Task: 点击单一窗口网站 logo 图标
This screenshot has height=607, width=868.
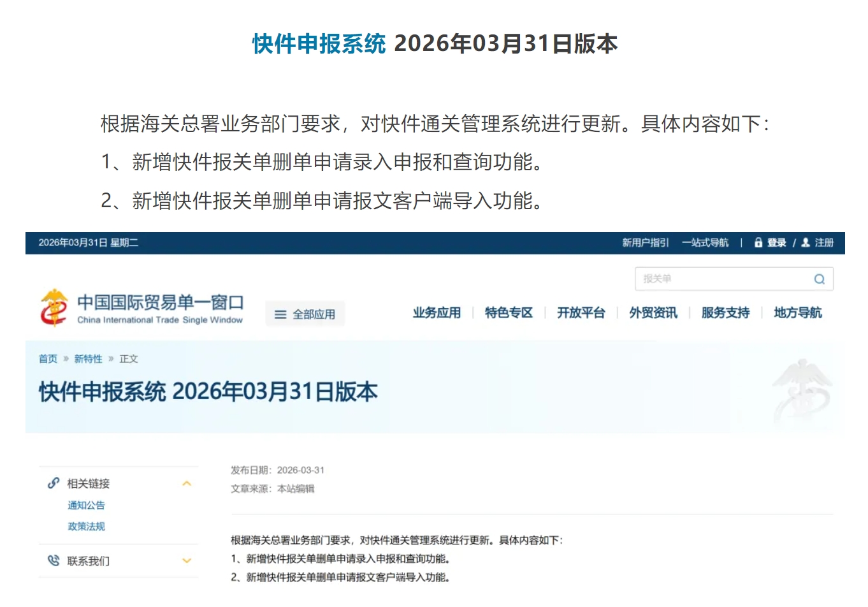Action: point(54,307)
